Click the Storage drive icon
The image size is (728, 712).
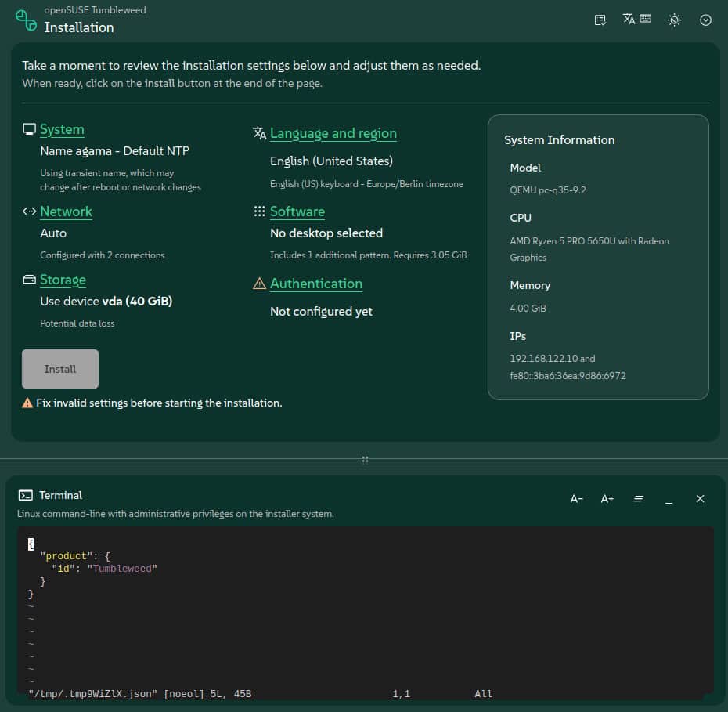click(x=29, y=279)
